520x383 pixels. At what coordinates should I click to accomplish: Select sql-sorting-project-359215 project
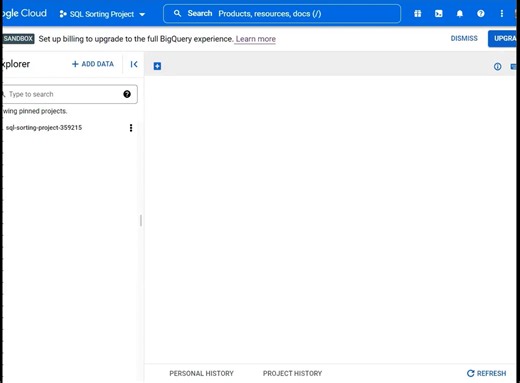44,128
